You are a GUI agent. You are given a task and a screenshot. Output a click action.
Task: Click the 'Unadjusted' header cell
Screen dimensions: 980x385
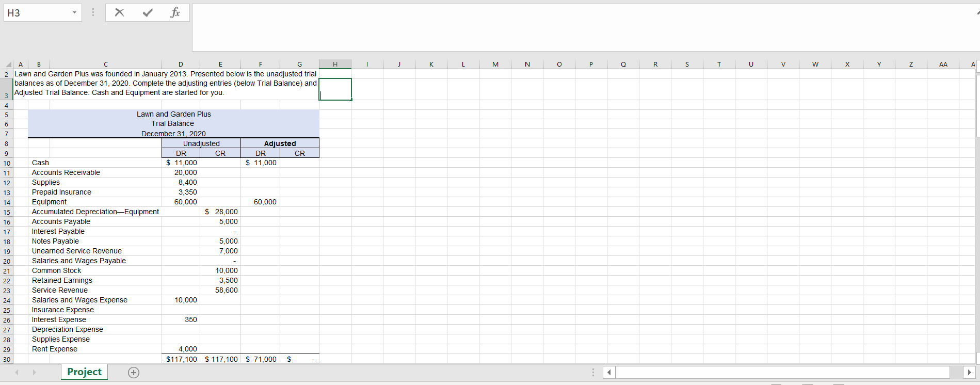(x=201, y=143)
